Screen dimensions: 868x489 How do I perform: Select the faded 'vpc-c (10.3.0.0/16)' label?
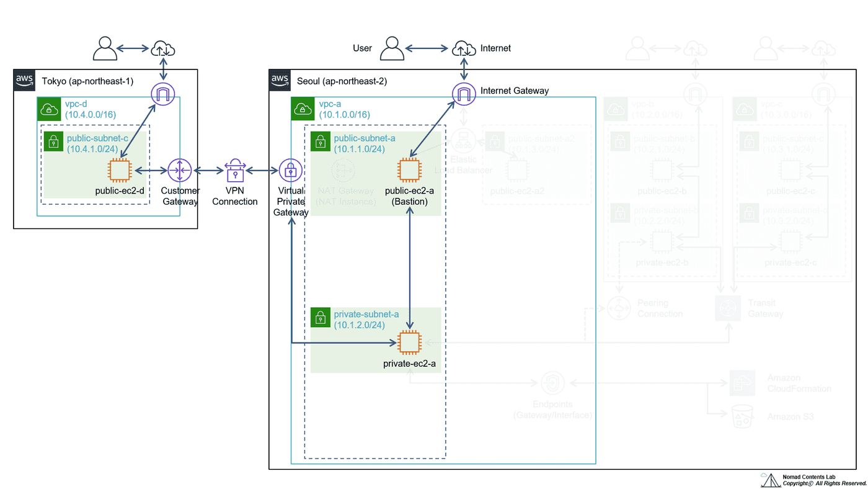coord(786,109)
